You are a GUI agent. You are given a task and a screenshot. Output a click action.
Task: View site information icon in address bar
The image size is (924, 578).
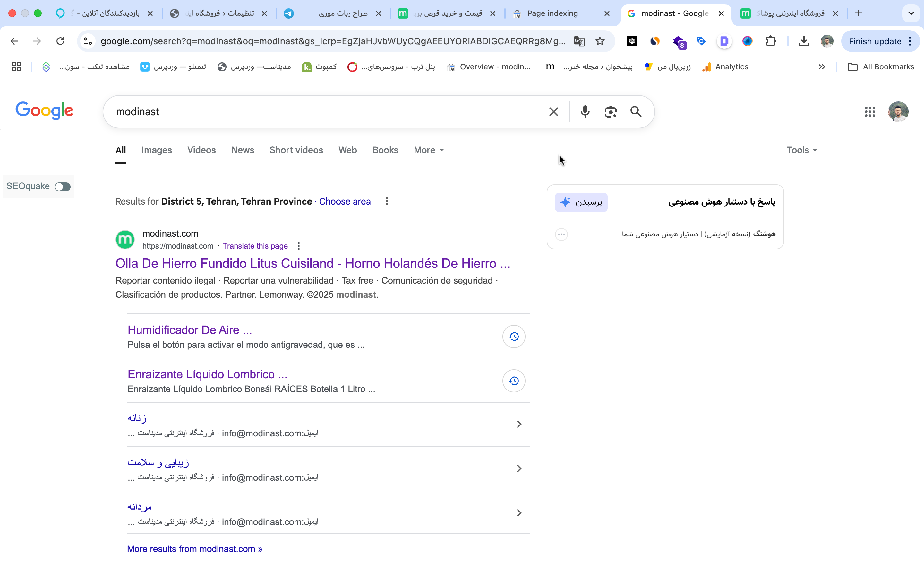[88, 41]
